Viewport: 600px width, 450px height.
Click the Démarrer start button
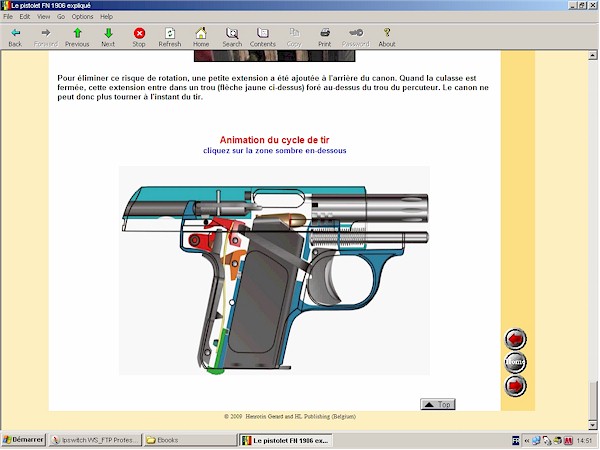(23, 440)
